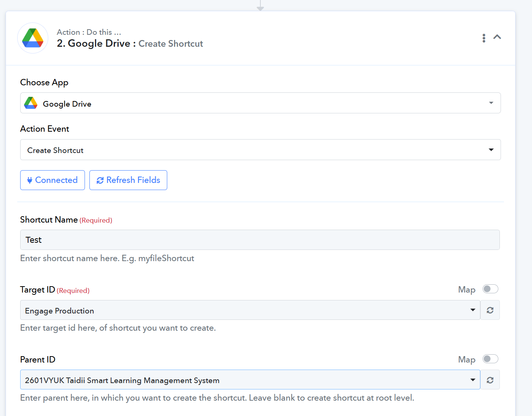Open the three-dot step options menu
The height and width of the screenshot is (416, 532).
coord(484,38)
